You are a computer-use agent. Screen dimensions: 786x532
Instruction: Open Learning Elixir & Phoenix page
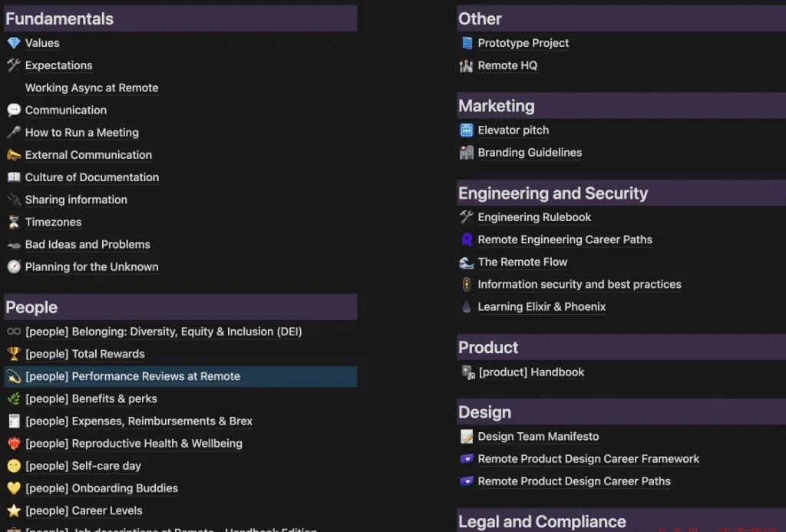click(541, 307)
